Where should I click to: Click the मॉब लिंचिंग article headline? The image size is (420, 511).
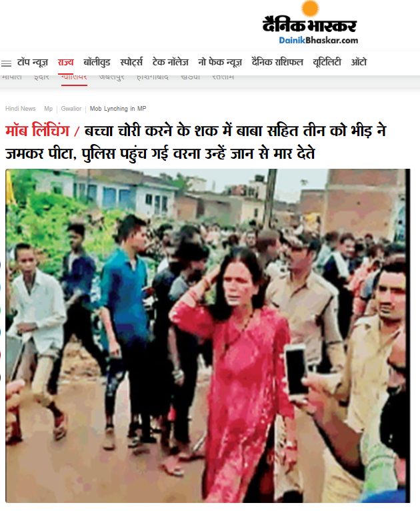point(196,142)
